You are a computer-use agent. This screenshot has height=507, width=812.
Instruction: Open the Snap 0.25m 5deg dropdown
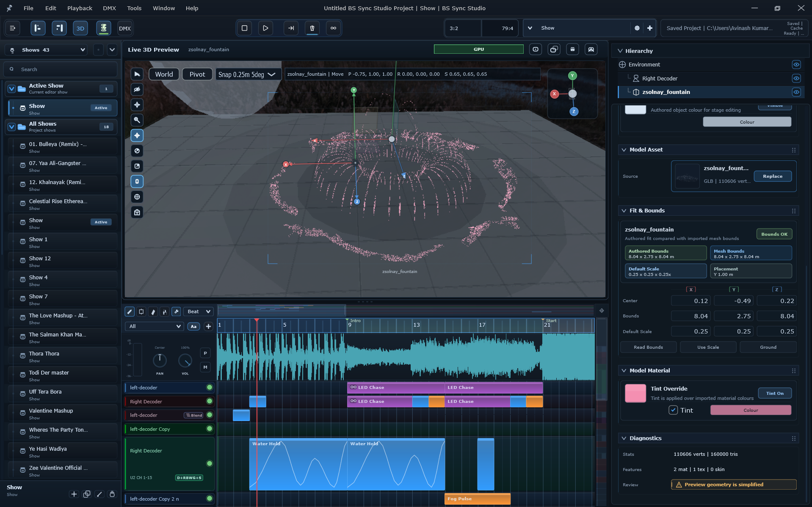click(x=248, y=74)
